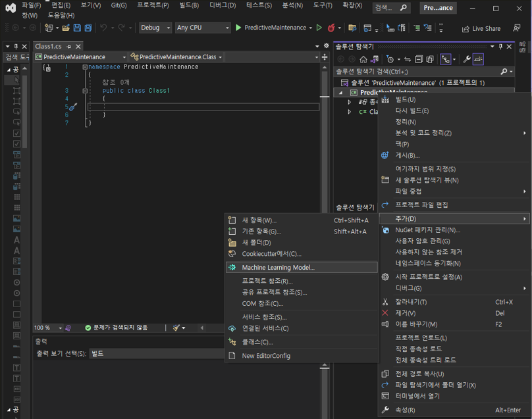Click the Pending Changes Filter clock icon
The image size is (532, 419).
390,59
